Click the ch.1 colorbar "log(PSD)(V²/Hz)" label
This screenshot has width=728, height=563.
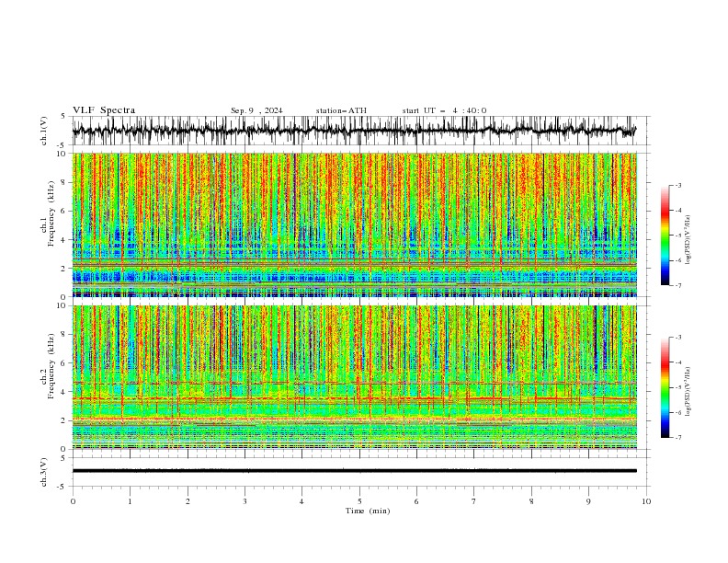coord(688,240)
